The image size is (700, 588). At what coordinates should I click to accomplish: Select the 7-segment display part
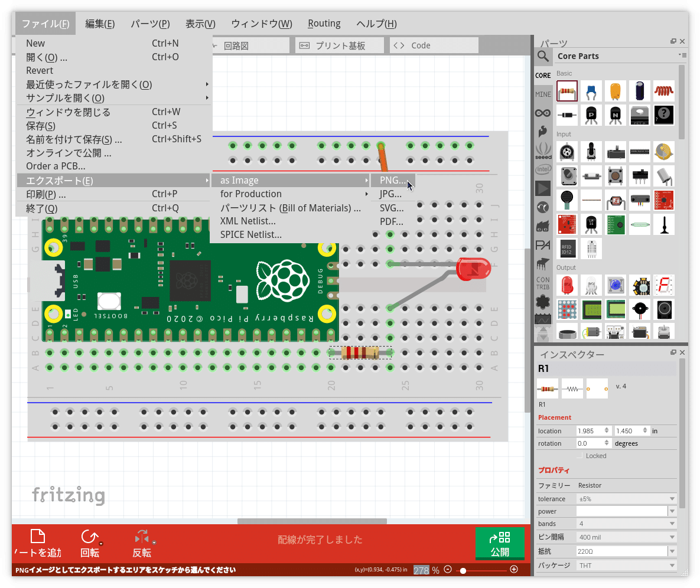664,286
